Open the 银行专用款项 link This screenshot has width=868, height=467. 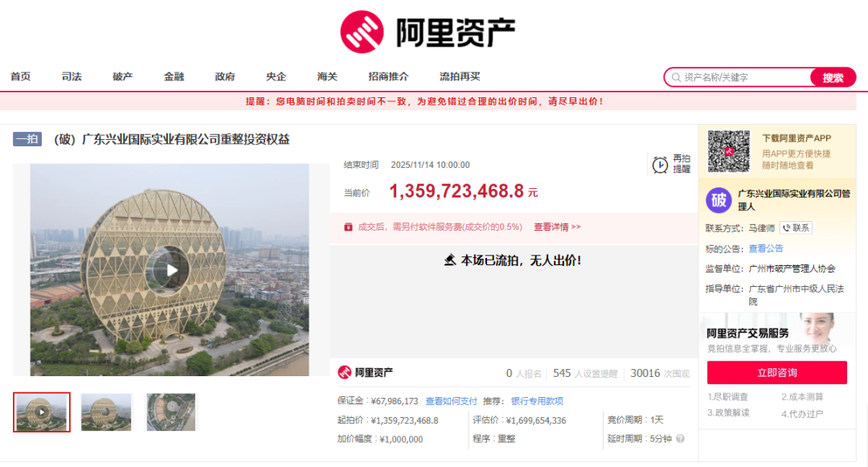tap(537, 401)
